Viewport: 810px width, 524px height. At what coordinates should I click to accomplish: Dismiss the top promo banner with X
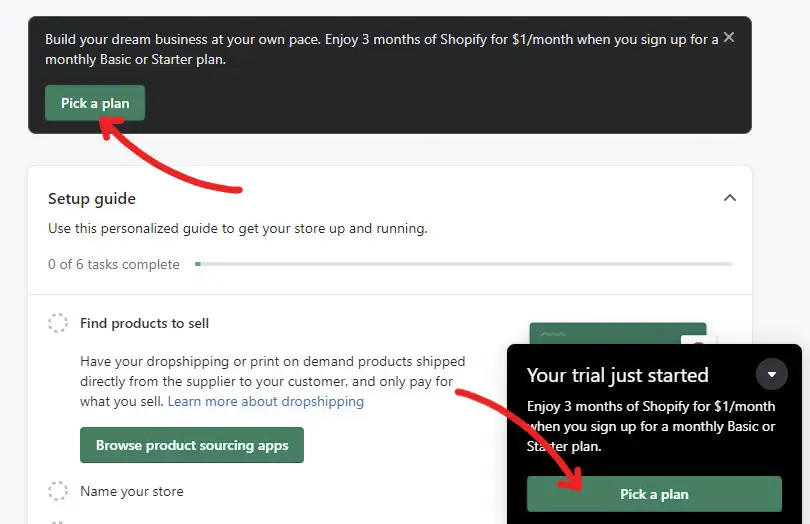click(728, 37)
